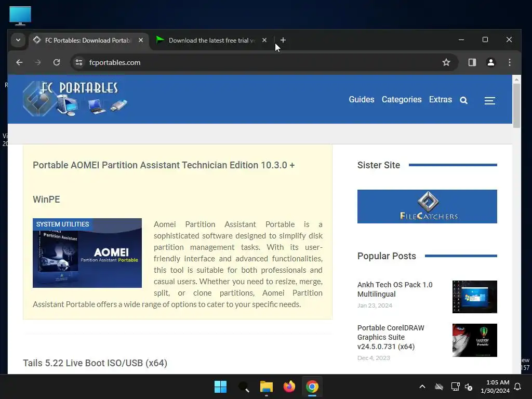Click the Chrome taskbar icon

tap(312, 387)
